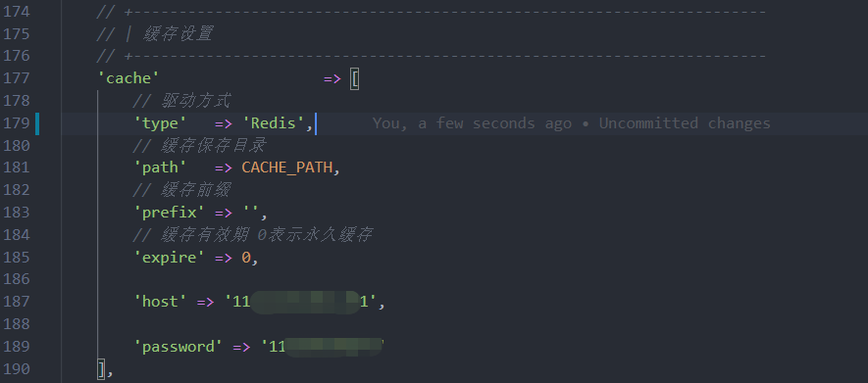Click the 'cache' array key

(x=125, y=78)
